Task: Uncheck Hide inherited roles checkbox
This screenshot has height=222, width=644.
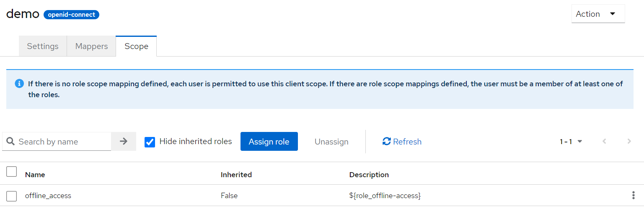Action: click(150, 142)
